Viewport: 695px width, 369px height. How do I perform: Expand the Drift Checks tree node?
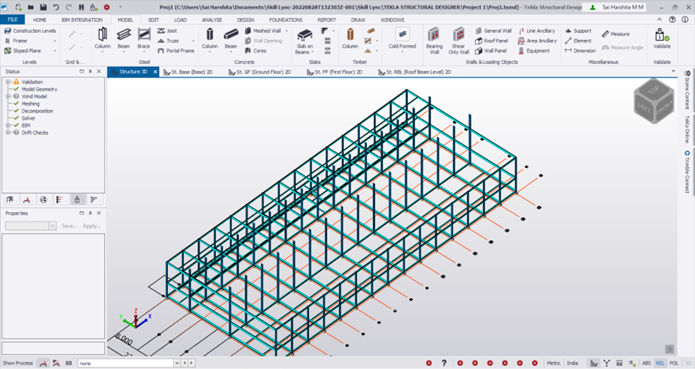(x=8, y=132)
